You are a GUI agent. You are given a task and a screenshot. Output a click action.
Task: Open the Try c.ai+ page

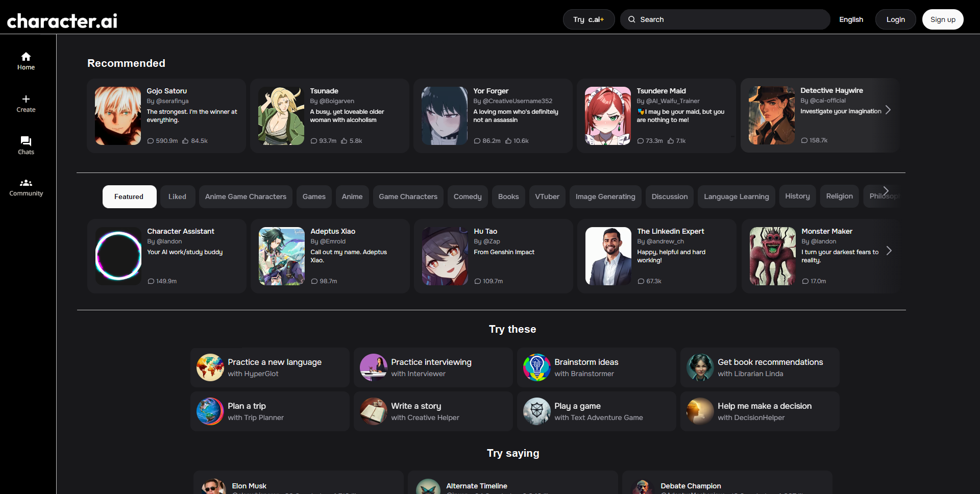pos(589,19)
